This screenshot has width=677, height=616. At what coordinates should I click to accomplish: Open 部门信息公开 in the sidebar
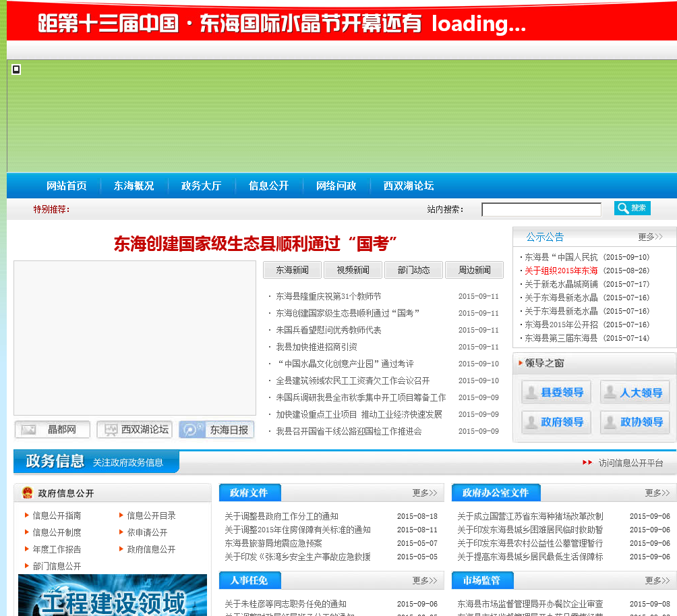57,566
